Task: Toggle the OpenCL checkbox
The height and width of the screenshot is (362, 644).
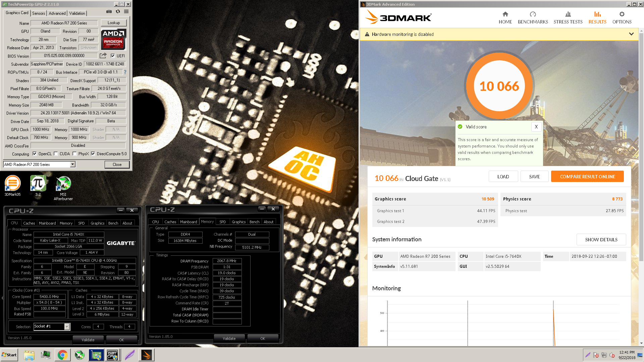Action: click(x=35, y=154)
